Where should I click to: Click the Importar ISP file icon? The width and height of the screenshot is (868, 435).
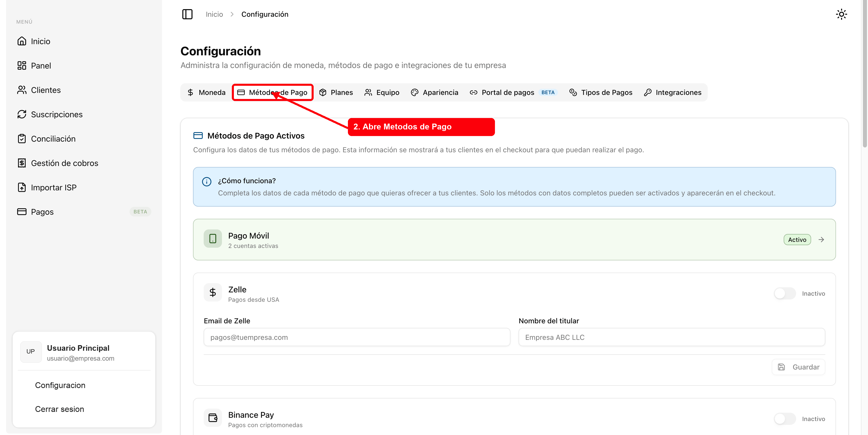(x=22, y=187)
